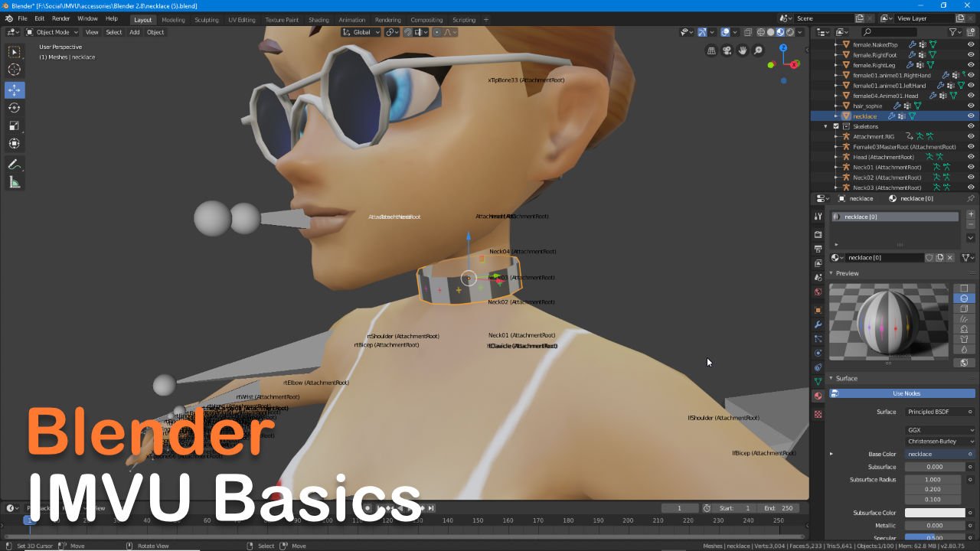
Task: Open the Global transform orientation dropdown
Action: tap(361, 32)
